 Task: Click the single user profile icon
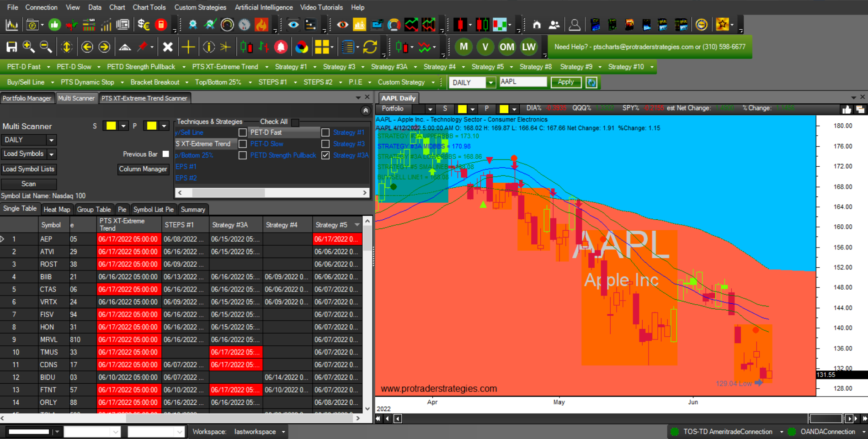point(575,25)
